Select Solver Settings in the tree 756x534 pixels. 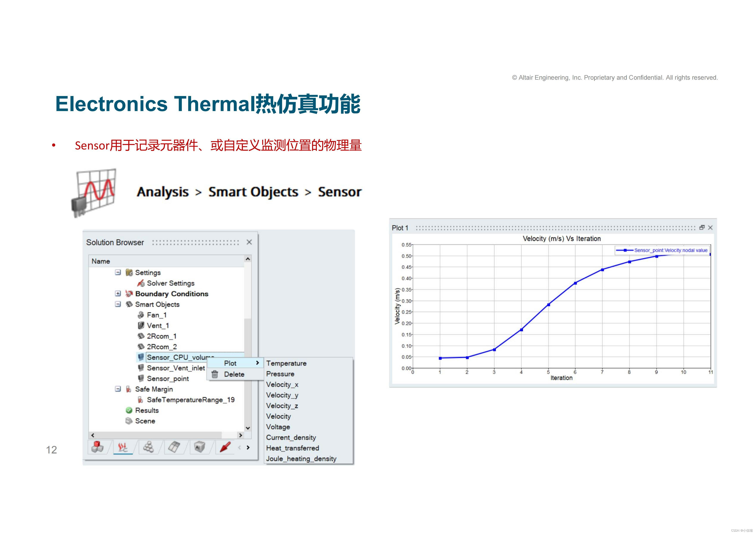pos(170,283)
